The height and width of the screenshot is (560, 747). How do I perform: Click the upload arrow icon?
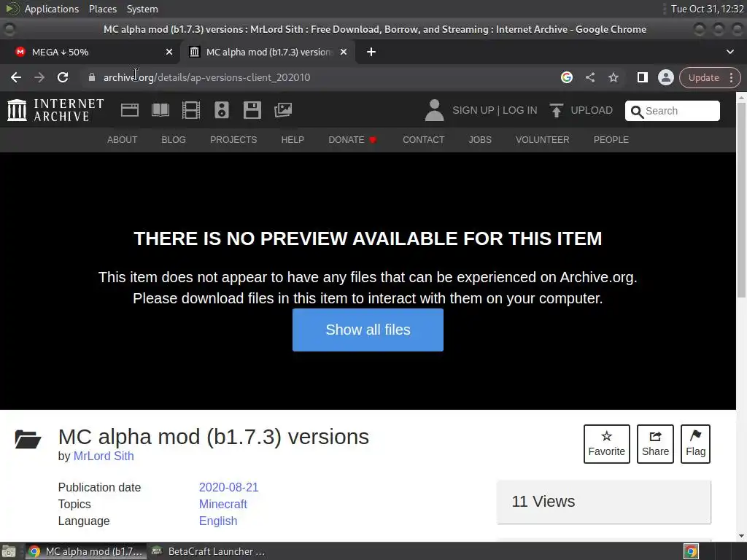[x=556, y=110]
